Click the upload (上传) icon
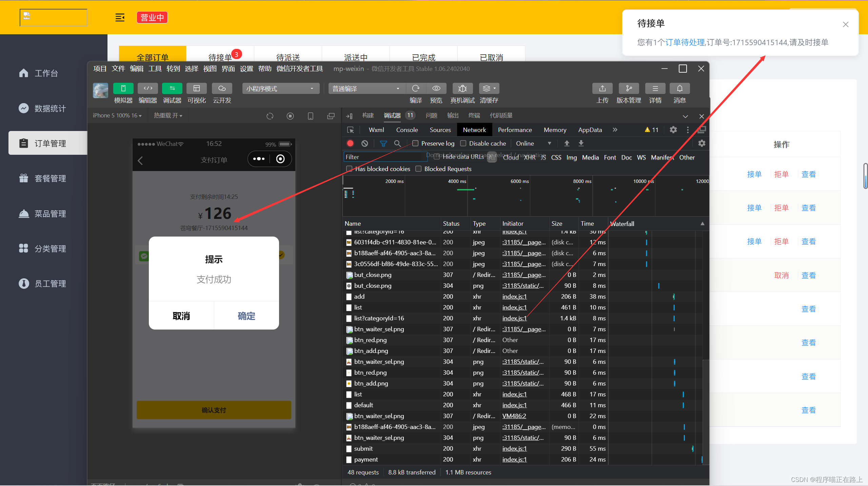The image size is (868, 486). pyautogui.click(x=602, y=88)
